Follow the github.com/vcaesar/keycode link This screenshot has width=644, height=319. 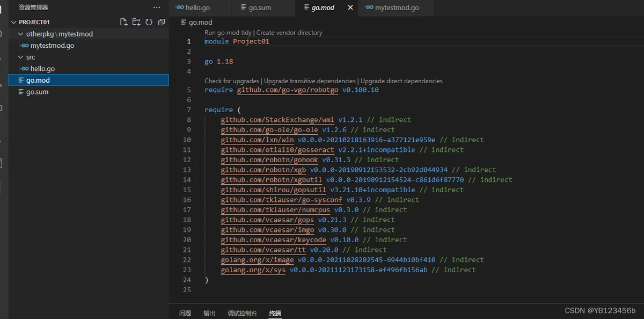coord(274,240)
